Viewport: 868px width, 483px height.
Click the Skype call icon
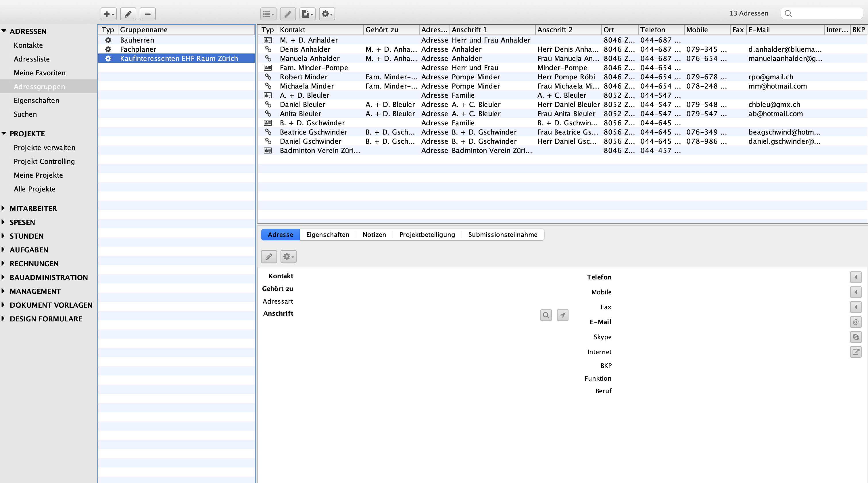pyautogui.click(x=856, y=337)
